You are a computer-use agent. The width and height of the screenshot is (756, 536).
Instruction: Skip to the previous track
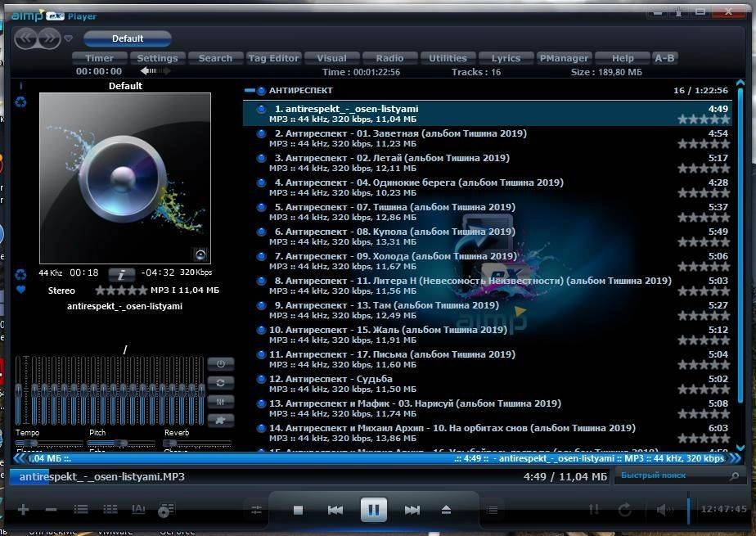pos(335,510)
